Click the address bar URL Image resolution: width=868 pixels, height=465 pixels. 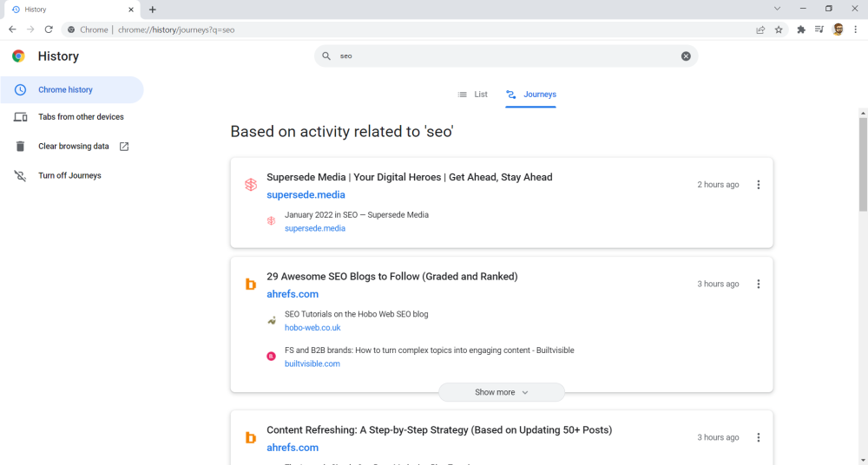(x=176, y=29)
